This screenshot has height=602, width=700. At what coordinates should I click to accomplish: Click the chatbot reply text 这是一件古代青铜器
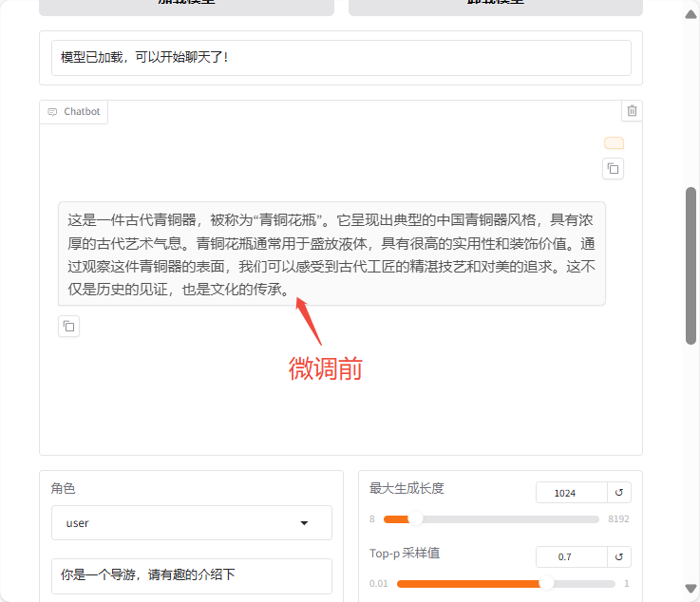pos(331,254)
